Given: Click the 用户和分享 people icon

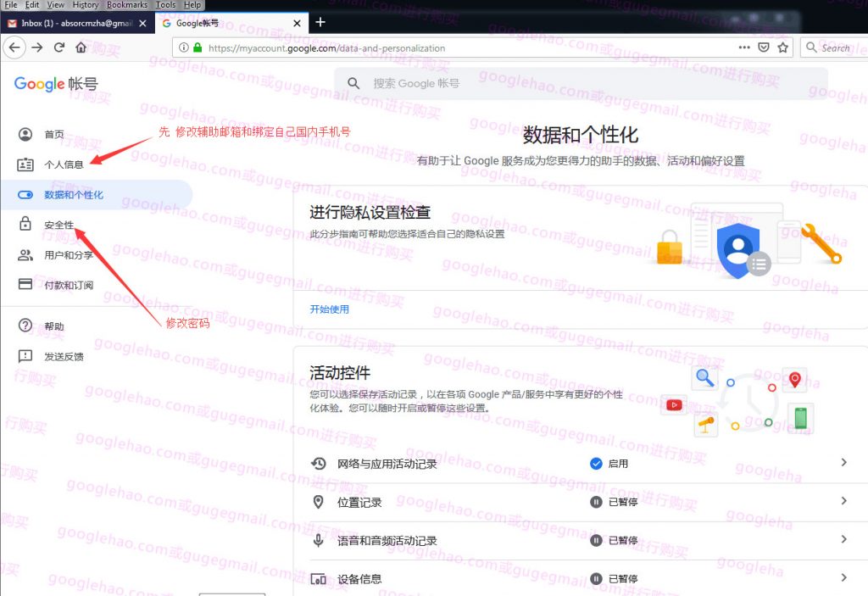Looking at the screenshot, I should (x=25, y=255).
